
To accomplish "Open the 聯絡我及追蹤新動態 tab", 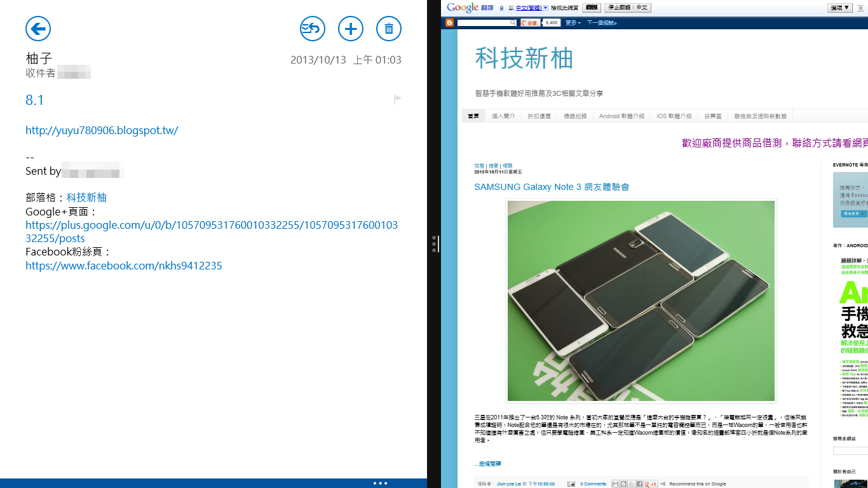I will click(760, 116).
